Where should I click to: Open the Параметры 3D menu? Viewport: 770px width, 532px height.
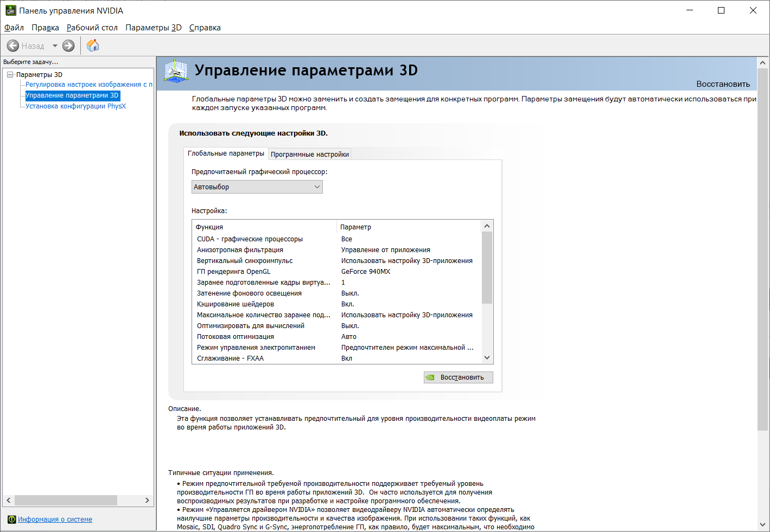tap(154, 28)
